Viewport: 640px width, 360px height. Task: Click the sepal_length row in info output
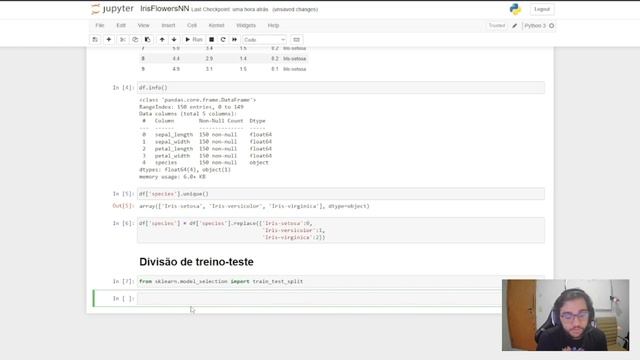pos(206,134)
